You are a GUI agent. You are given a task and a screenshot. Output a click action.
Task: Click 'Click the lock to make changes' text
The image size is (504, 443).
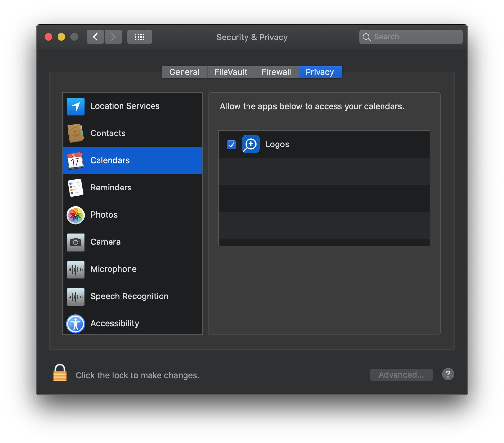pos(138,375)
